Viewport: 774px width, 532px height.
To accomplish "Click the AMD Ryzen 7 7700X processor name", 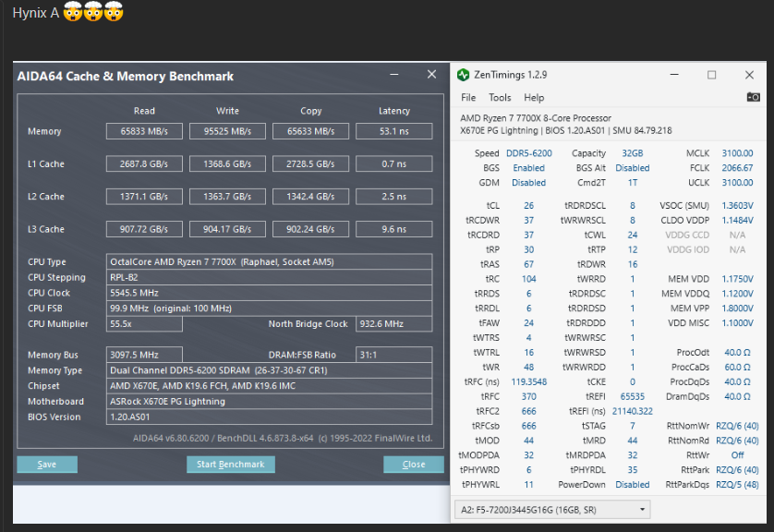I will [x=536, y=118].
